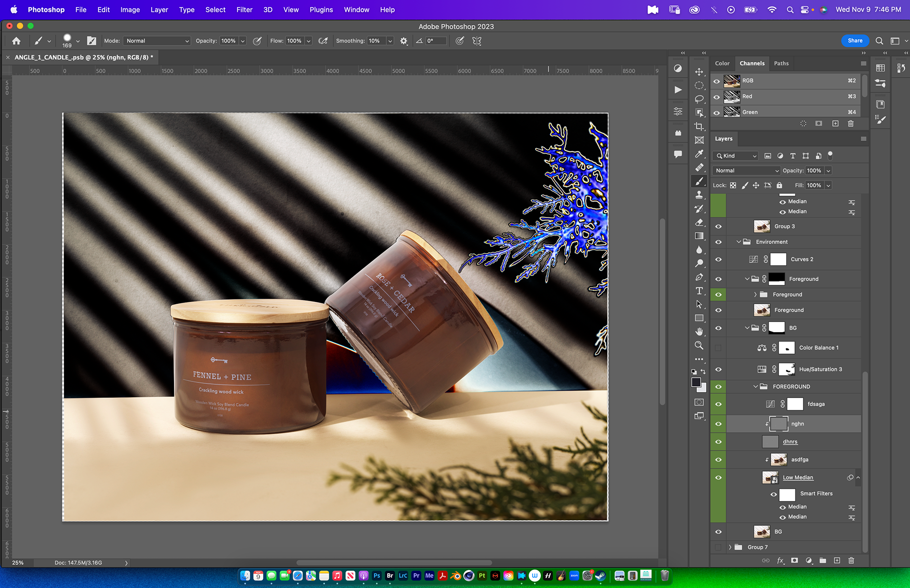Collapse the Environment group

click(x=738, y=242)
